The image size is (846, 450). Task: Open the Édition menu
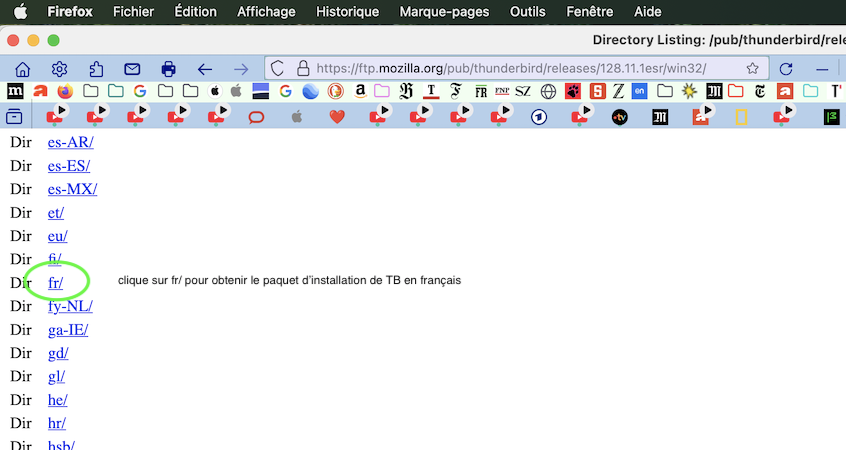pos(195,11)
